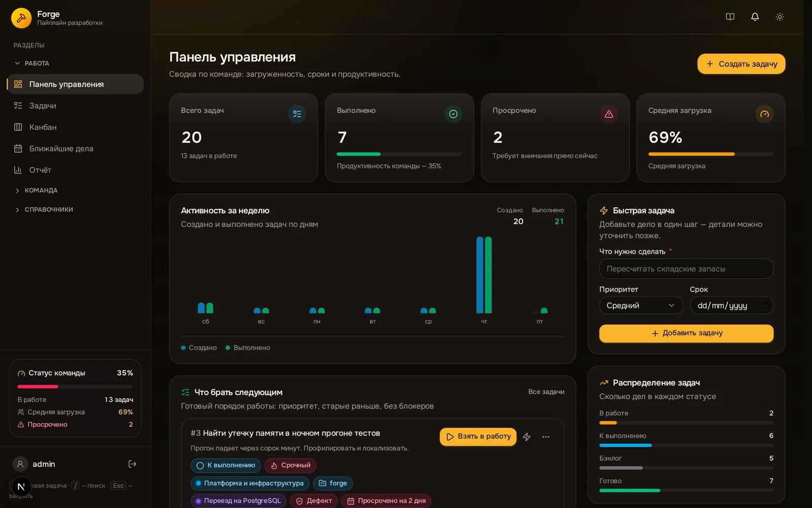Click the Переезд на PostgreSQL tag
This screenshot has width=812, height=508.
(239, 501)
